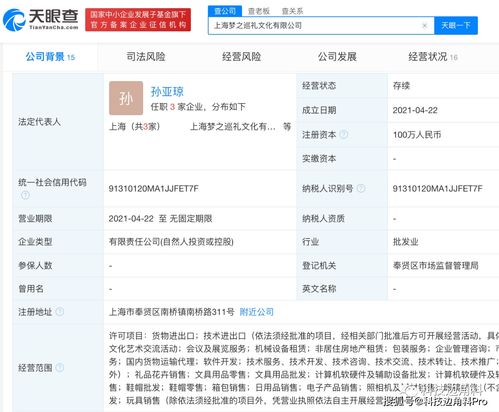Image resolution: width=499 pixels, height=412 pixels.
Task: Click the 曾用名 label
Action: (31, 289)
